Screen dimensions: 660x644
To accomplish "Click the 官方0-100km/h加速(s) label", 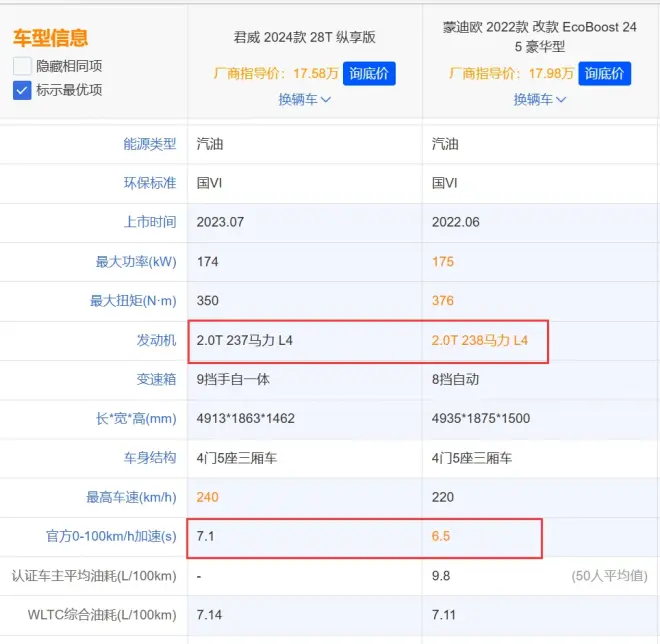I will pos(111,537).
